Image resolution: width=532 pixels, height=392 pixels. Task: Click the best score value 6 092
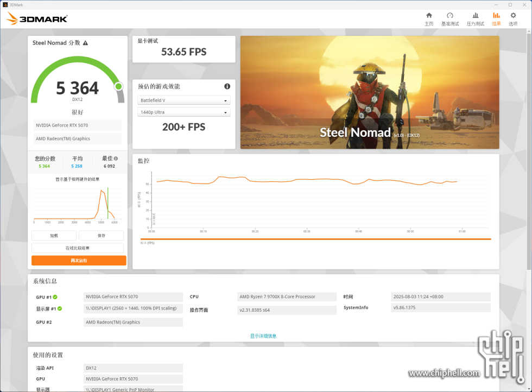pyautogui.click(x=109, y=166)
